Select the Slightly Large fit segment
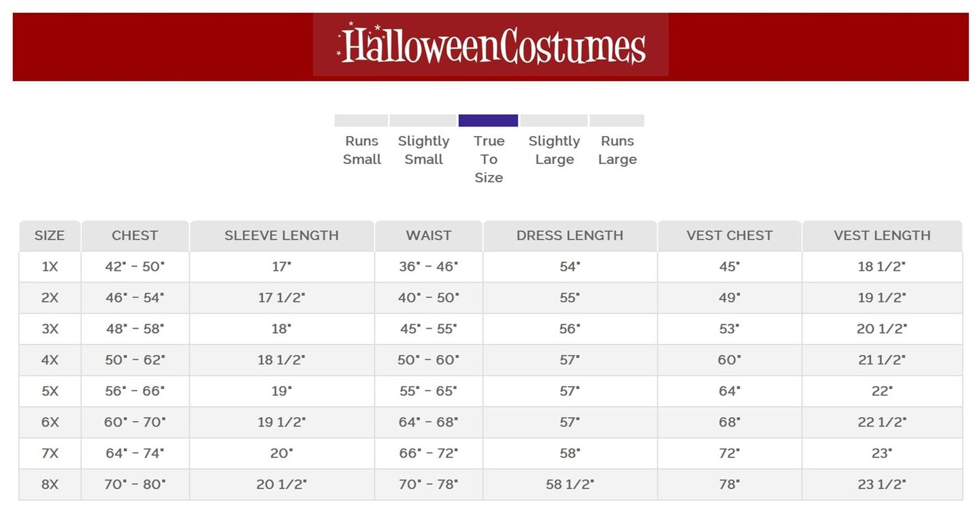 click(x=554, y=120)
